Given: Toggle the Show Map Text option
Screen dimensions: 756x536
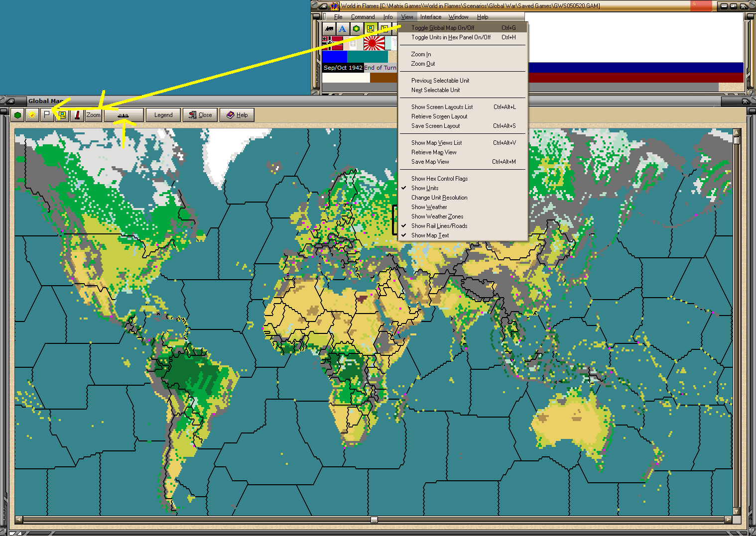Looking at the screenshot, I should pyautogui.click(x=463, y=235).
